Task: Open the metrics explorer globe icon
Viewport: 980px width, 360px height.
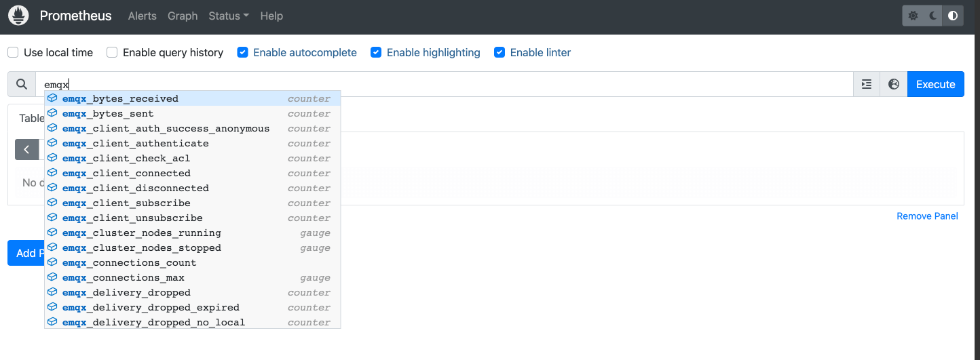Action: (x=894, y=84)
